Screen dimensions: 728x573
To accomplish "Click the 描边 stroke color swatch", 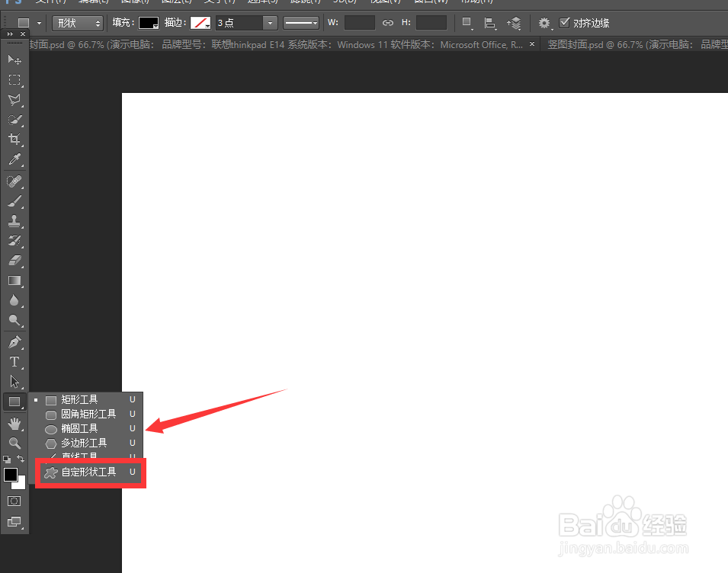I will coord(200,23).
